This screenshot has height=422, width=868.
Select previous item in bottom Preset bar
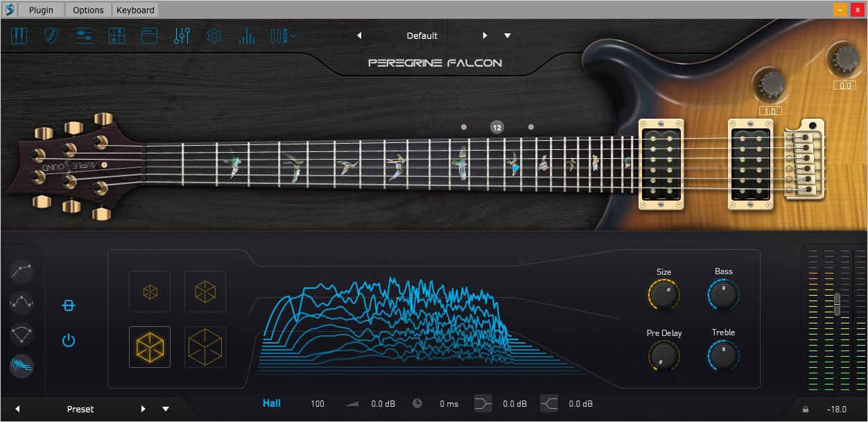pyautogui.click(x=17, y=409)
